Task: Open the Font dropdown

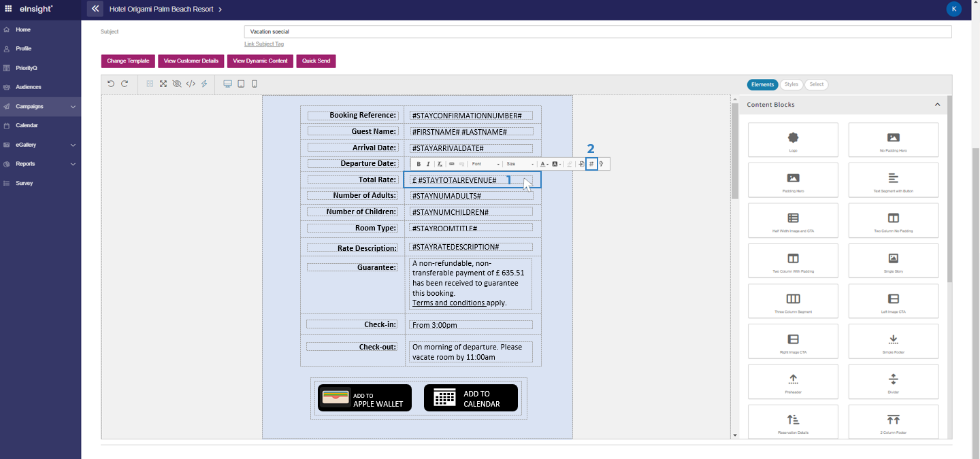Action: [486, 164]
